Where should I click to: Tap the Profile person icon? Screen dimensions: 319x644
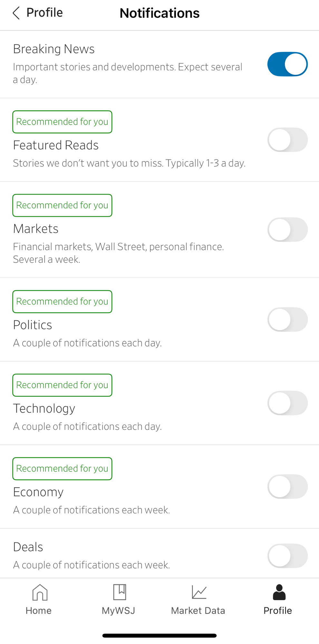click(x=279, y=592)
